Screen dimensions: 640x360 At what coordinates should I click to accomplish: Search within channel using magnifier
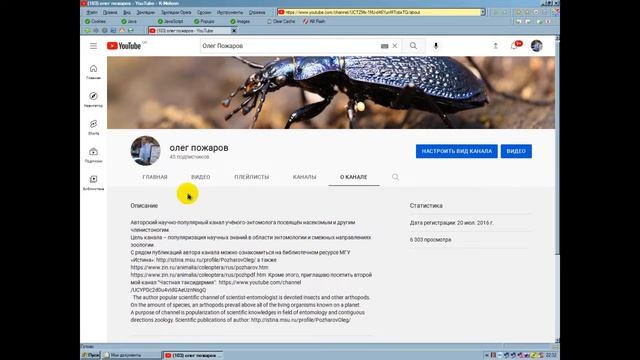click(x=396, y=177)
